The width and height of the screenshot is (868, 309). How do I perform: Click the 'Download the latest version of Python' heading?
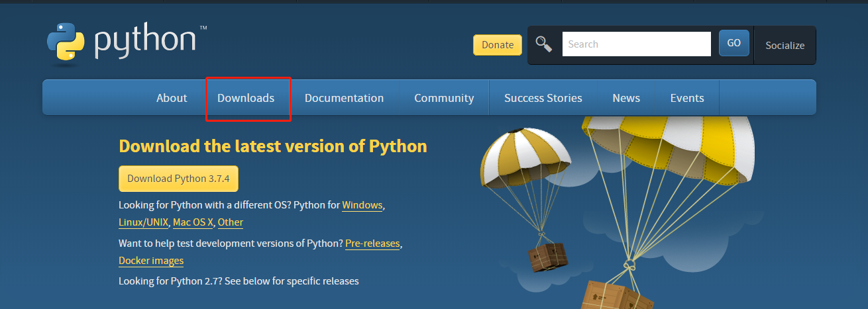click(x=273, y=146)
